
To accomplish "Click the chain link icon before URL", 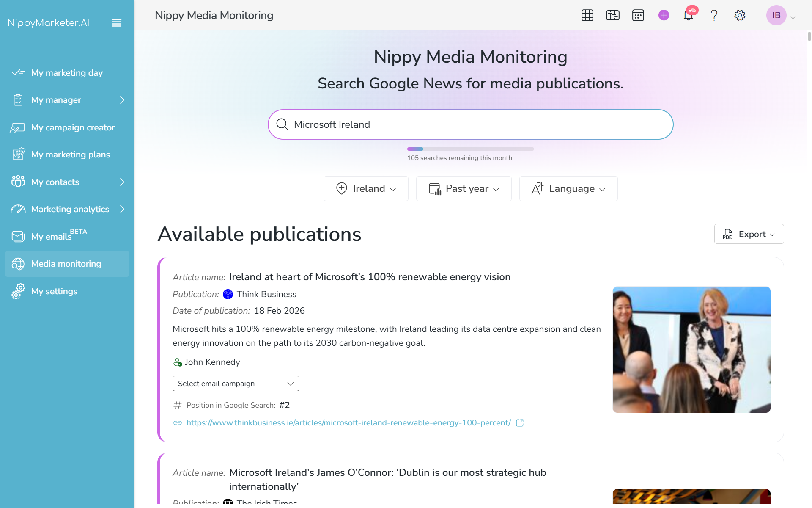I will click(178, 423).
